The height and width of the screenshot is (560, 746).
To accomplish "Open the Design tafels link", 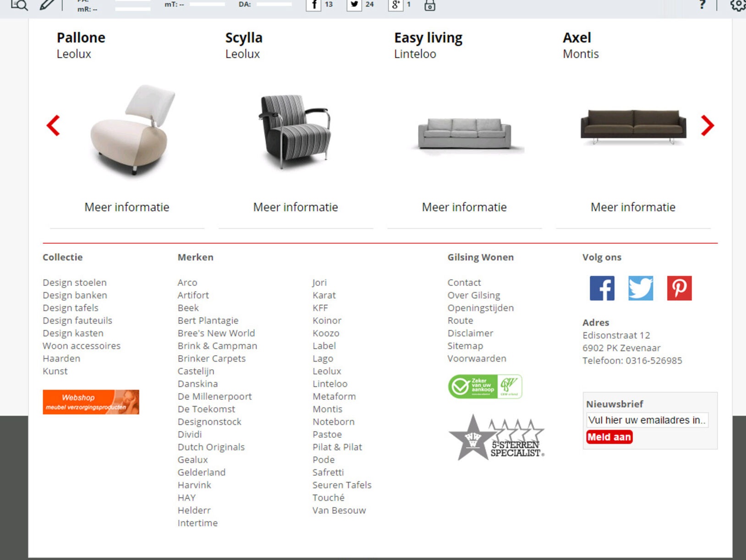I will click(x=71, y=307).
